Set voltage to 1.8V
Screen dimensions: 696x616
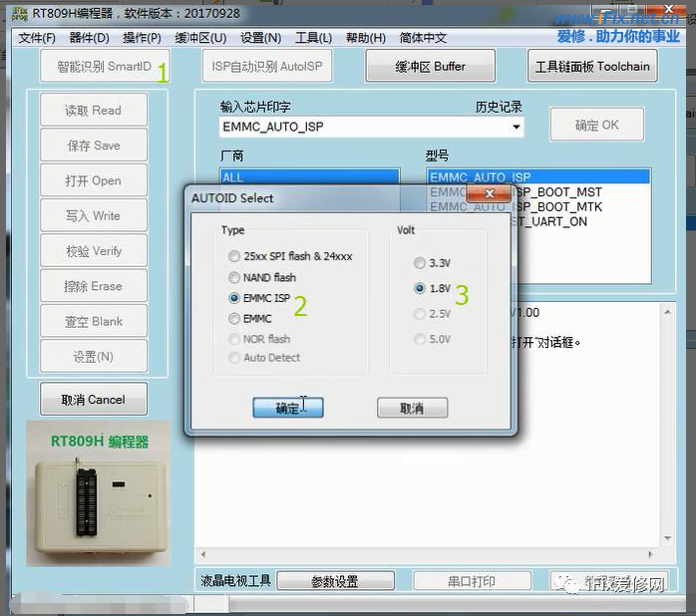click(x=420, y=288)
